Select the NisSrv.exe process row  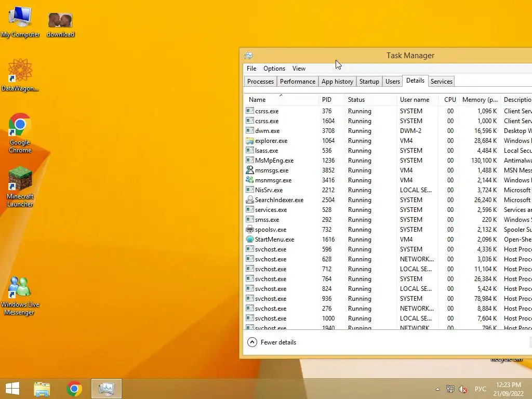(388, 190)
